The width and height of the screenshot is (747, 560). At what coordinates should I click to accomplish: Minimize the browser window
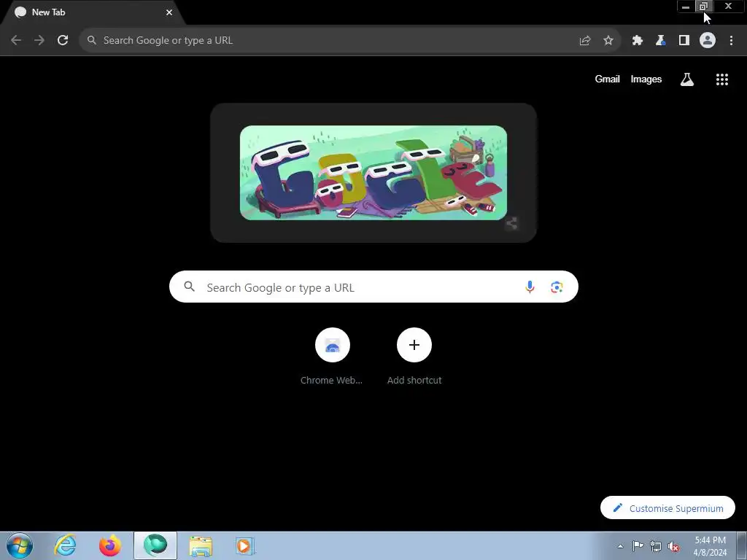tap(686, 6)
